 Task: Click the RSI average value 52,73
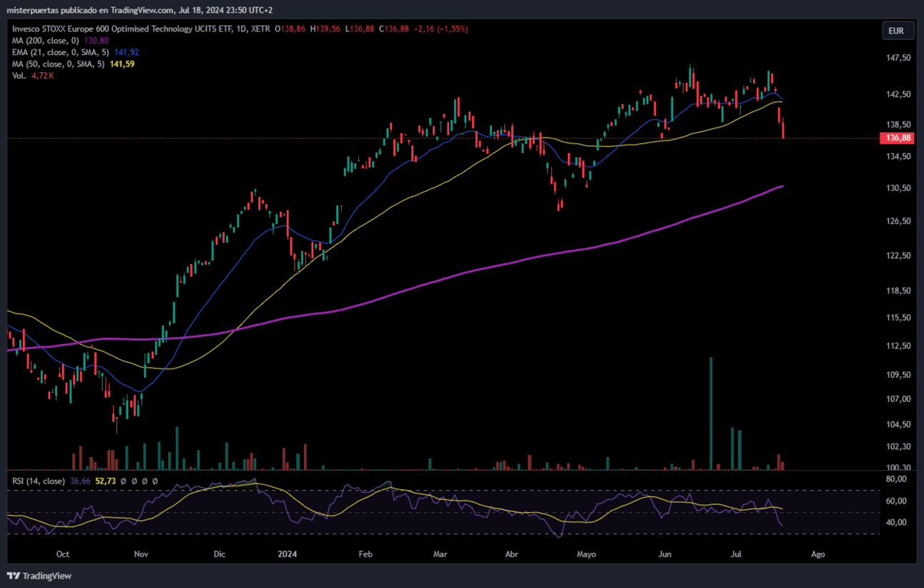(104, 481)
